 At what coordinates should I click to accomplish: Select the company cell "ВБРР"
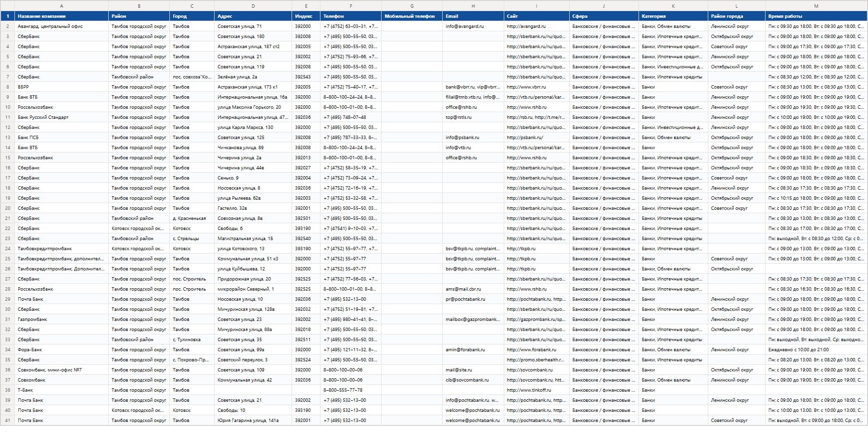coord(62,87)
